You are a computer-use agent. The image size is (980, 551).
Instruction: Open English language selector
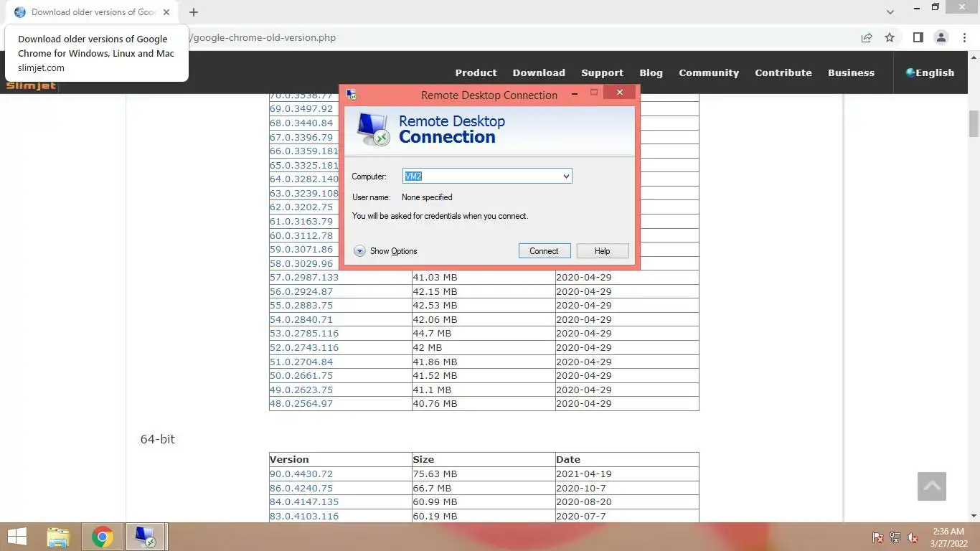click(x=930, y=72)
